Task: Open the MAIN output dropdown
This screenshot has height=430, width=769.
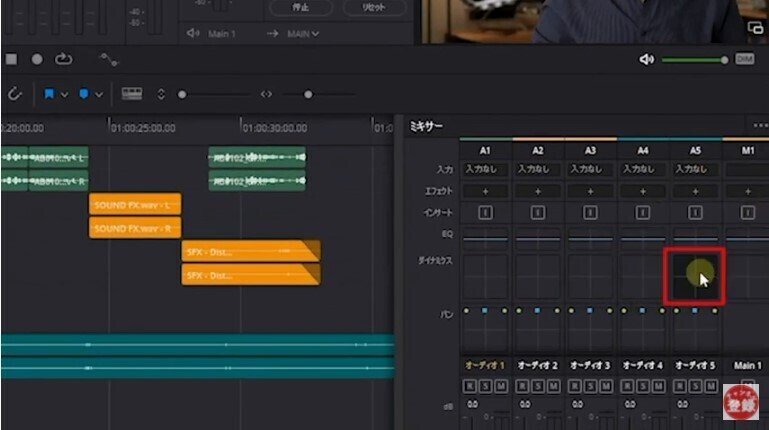Action: [303, 33]
